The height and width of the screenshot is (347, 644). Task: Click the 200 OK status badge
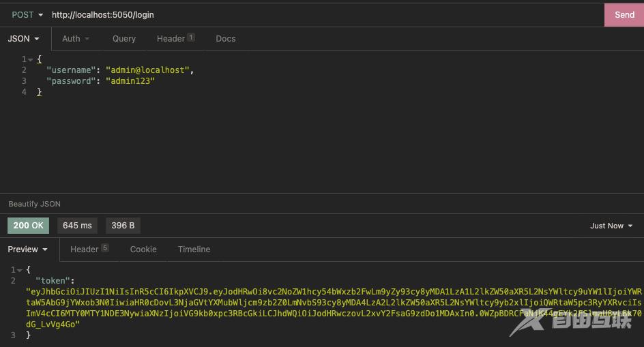click(x=28, y=226)
